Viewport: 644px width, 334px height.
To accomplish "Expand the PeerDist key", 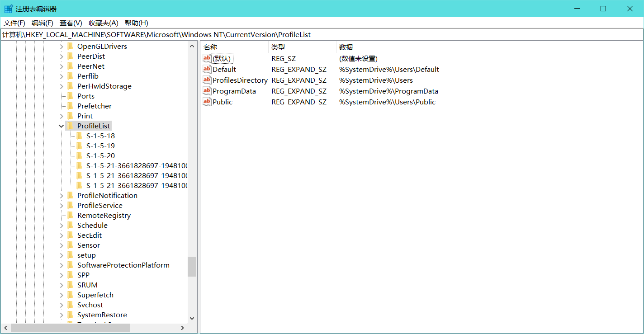I will (62, 56).
